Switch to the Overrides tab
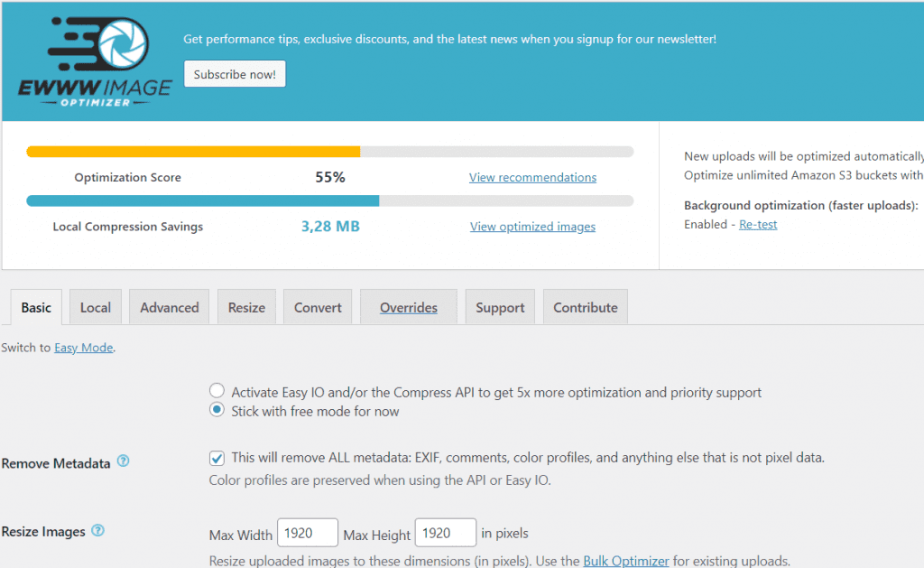The height and width of the screenshot is (568, 924). (x=408, y=307)
